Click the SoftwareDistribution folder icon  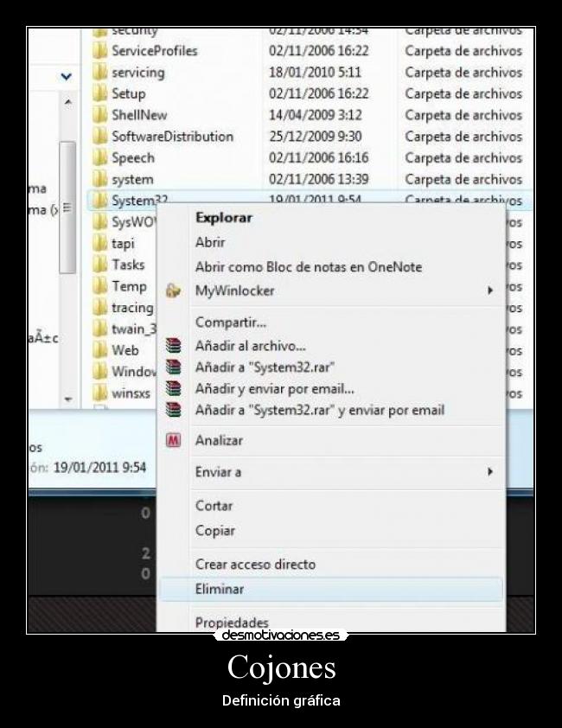click(x=99, y=136)
